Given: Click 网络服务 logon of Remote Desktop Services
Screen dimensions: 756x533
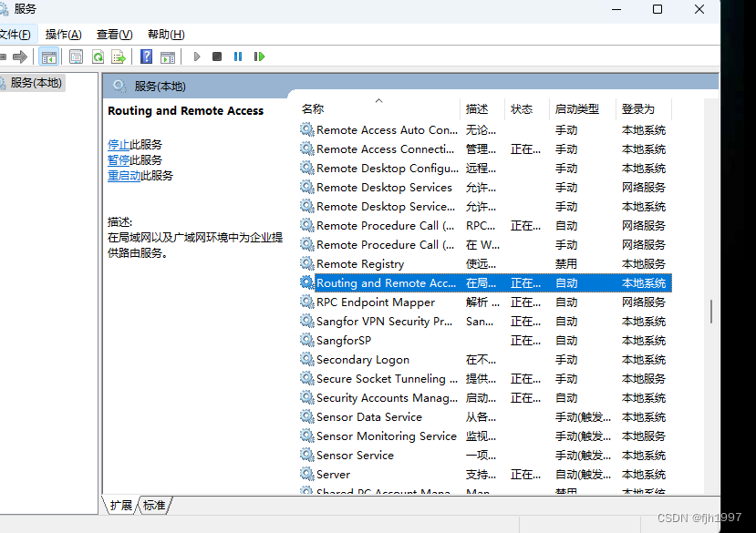Looking at the screenshot, I should click(644, 188).
